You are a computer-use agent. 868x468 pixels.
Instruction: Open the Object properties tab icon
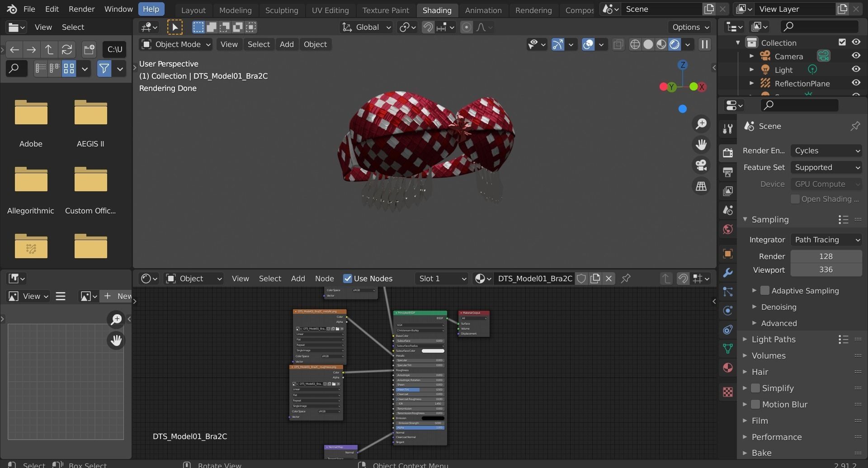727,254
